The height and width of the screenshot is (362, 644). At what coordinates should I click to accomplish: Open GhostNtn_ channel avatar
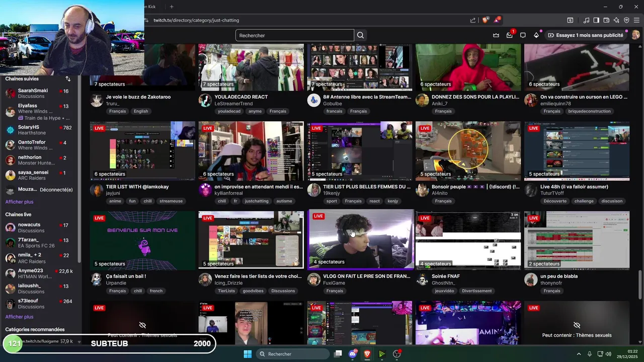click(x=423, y=280)
